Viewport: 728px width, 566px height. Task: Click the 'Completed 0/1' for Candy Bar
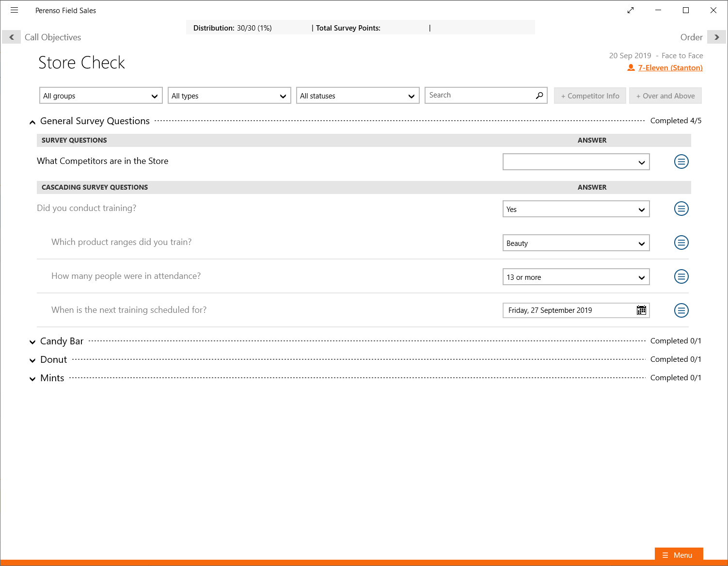tap(676, 341)
